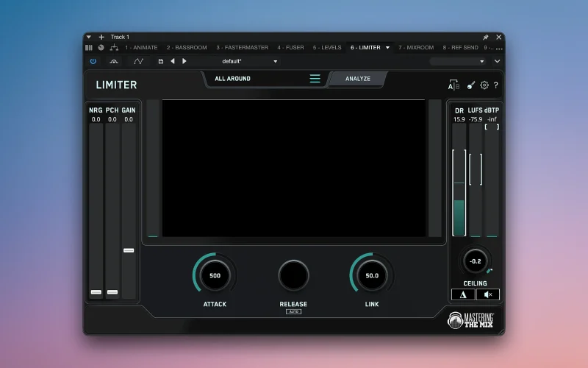Toggle the A|B comparison icon

click(453, 85)
